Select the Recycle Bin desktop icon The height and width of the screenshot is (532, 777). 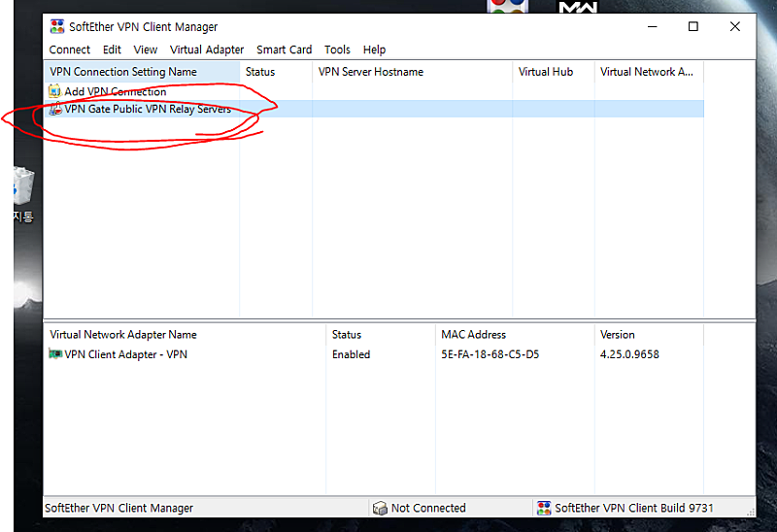pos(23,186)
